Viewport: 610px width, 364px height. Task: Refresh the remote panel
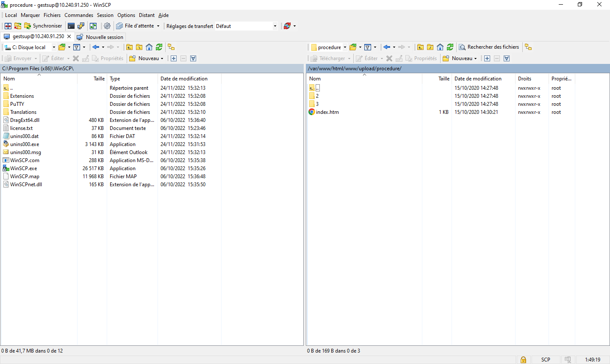coord(450,47)
